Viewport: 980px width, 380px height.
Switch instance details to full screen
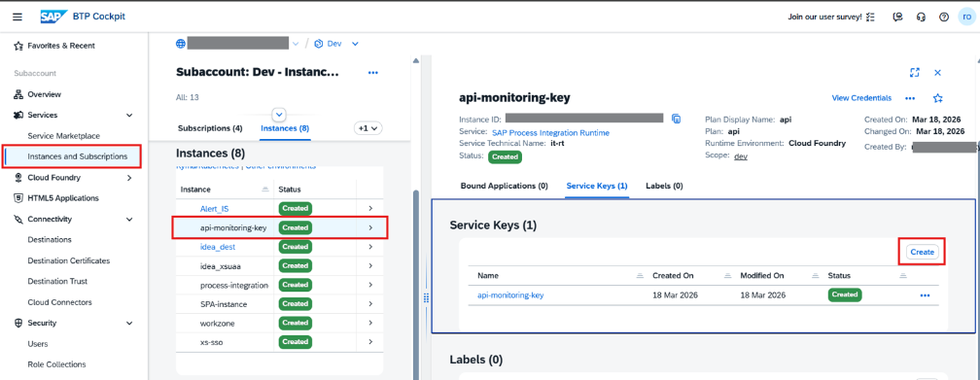914,73
